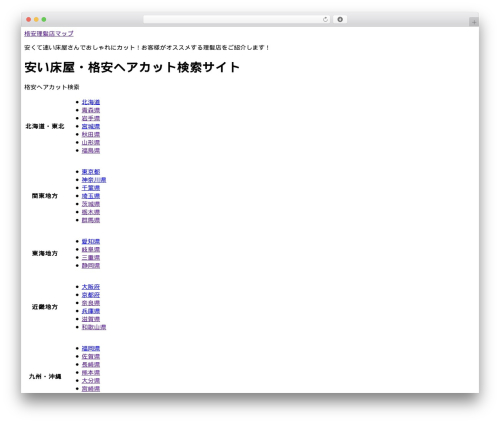Image resolution: width=500 pixels, height=423 pixels.
Task: Click the 北海道・東北 region label
Action: tap(45, 126)
